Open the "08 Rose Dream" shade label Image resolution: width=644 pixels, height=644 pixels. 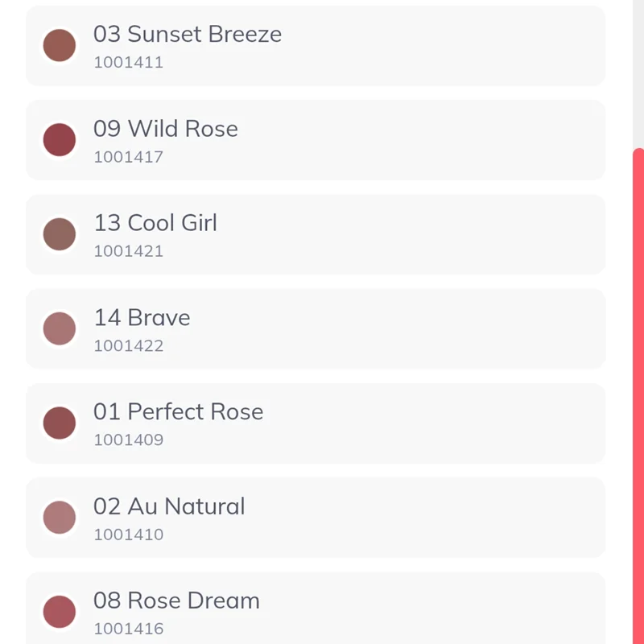(x=176, y=601)
